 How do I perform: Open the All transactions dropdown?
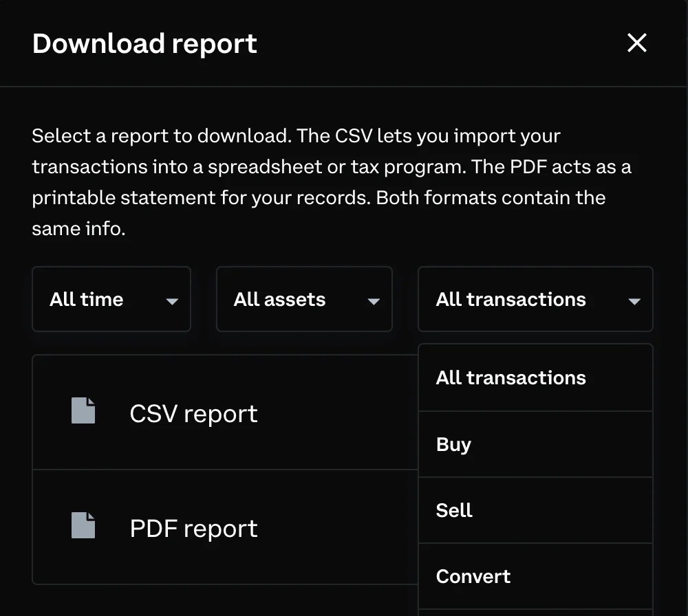click(535, 299)
